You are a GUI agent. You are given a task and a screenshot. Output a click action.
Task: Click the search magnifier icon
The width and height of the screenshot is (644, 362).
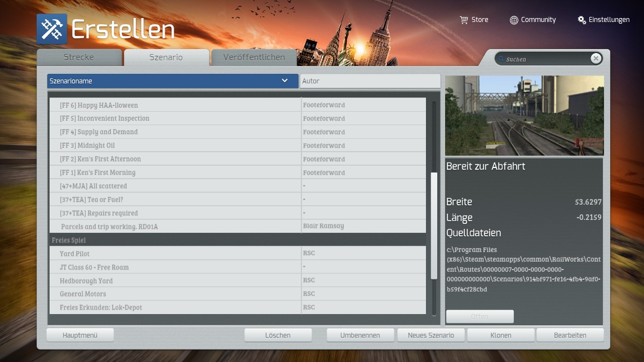500,59
